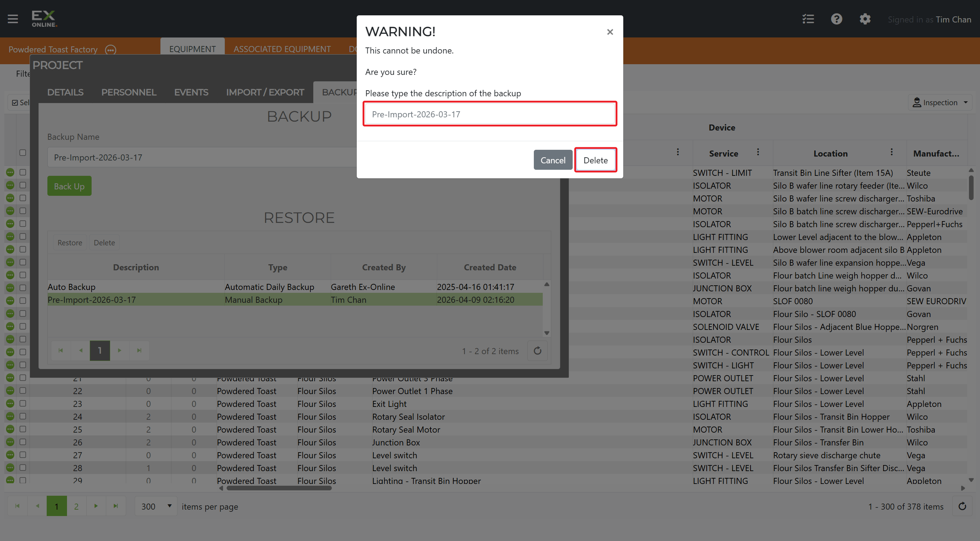The width and height of the screenshot is (980, 541).
Task: Click status icon in row 25
Action: [10, 429]
